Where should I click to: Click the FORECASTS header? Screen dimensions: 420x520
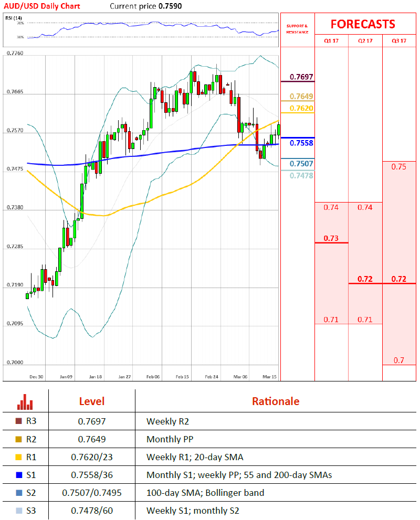363,24
